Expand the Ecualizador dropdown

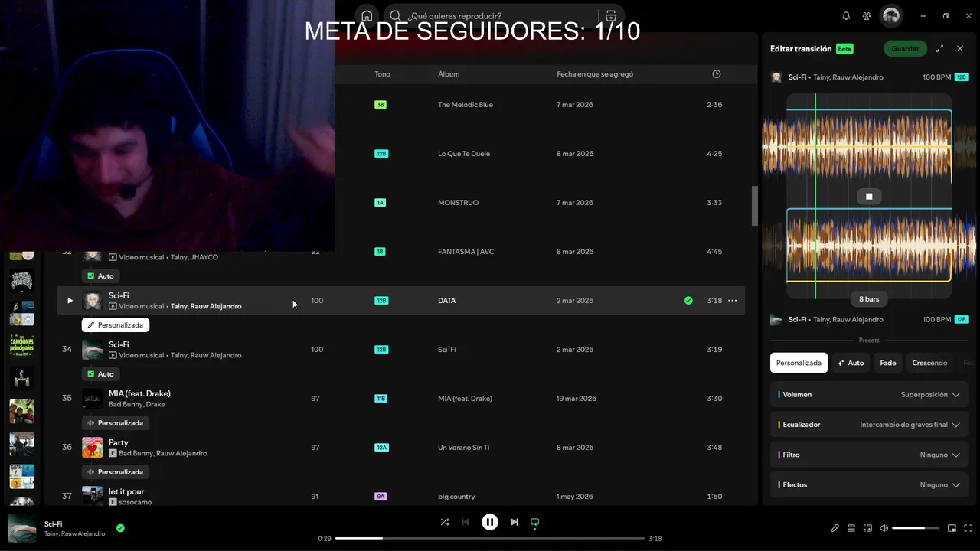(869, 425)
